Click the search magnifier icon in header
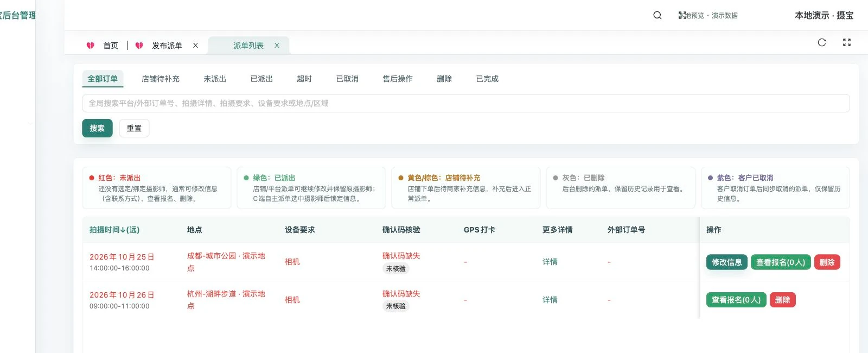 pos(657,15)
